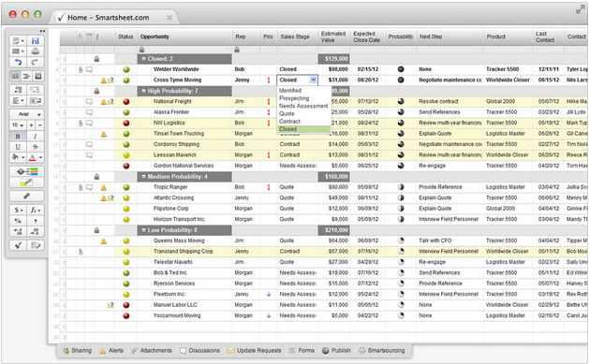
Task: Open Sales Stage dropdown arrow for Cross Tyme Moving
Action: (313, 80)
